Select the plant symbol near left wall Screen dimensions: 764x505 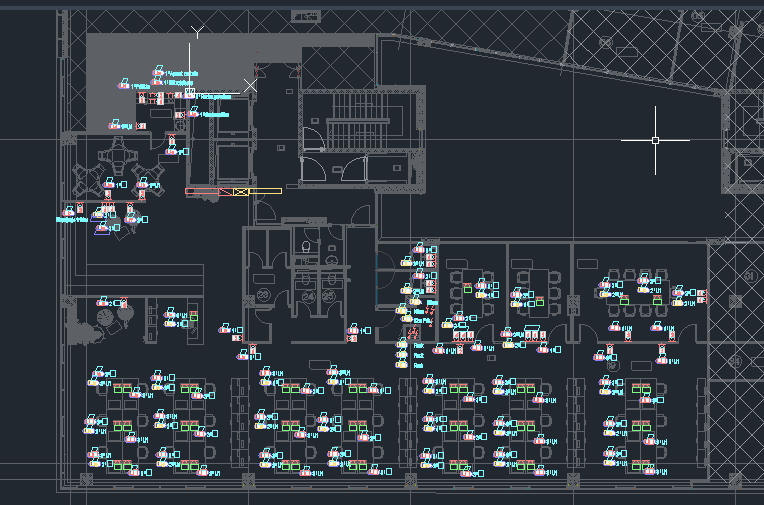(83, 327)
